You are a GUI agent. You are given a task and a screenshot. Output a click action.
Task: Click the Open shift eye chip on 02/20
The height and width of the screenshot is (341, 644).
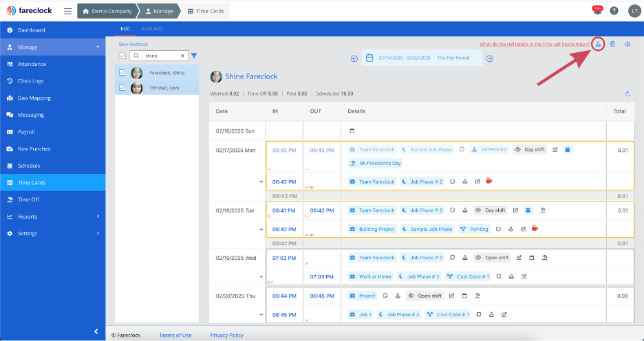click(425, 296)
